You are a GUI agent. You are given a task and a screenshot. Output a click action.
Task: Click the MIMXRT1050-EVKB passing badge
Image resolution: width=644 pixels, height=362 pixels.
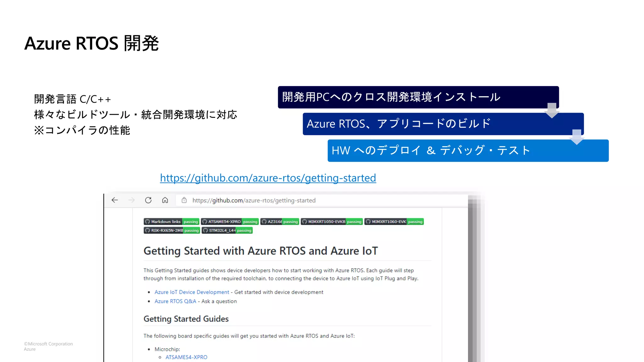coord(332,222)
